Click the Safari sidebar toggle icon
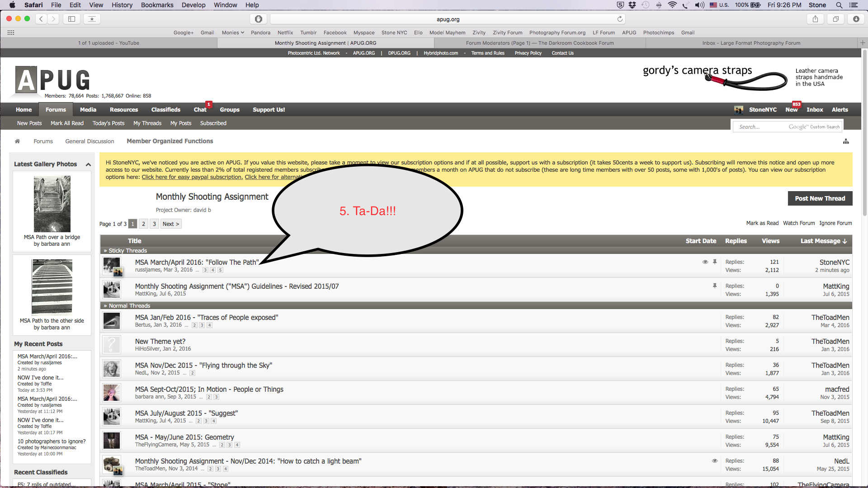The width and height of the screenshot is (868, 488). click(71, 19)
